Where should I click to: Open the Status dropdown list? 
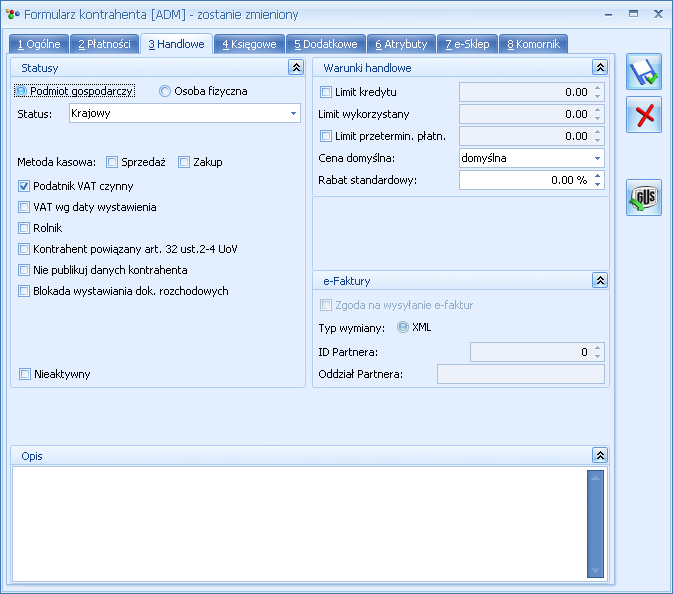293,113
